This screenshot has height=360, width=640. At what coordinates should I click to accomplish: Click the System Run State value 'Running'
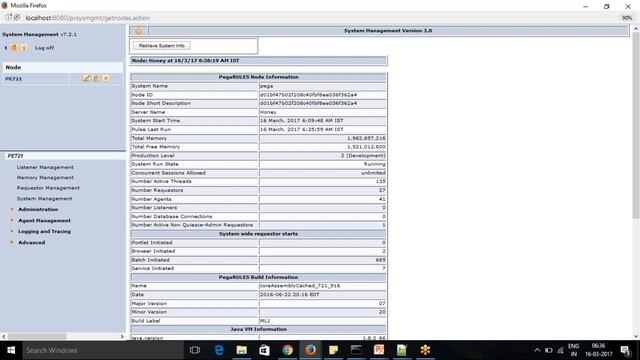(x=374, y=164)
